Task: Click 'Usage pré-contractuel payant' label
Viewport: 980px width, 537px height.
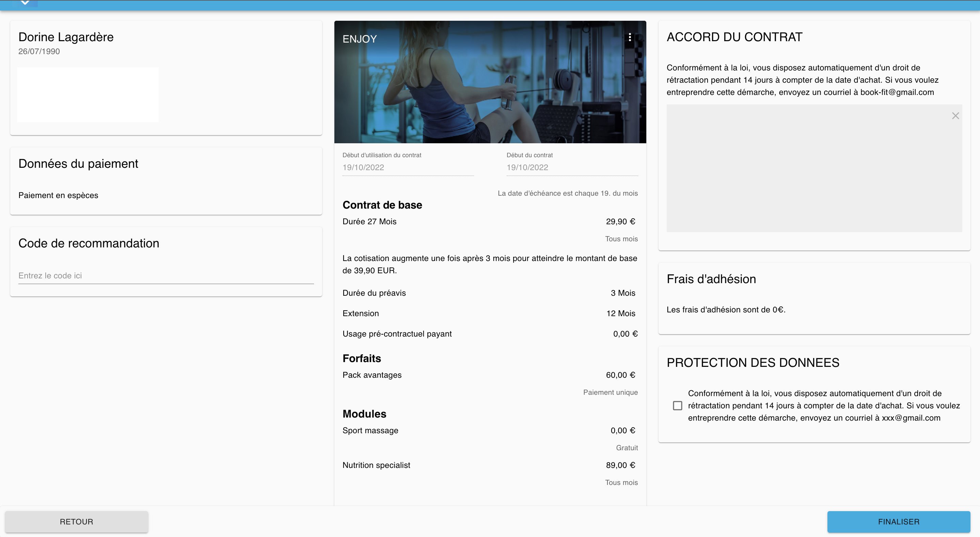Action: (397, 334)
